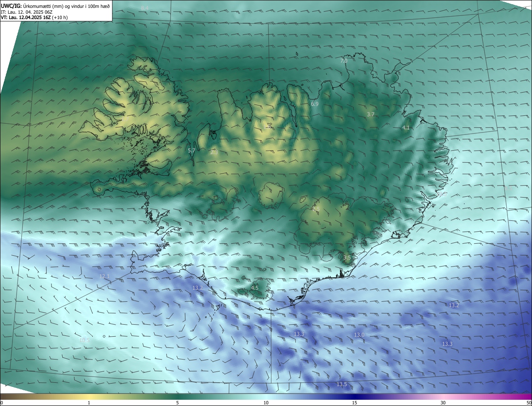The width and height of the screenshot is (532, 406).
Task: Click the 13.5 value label
Action: 342,384
